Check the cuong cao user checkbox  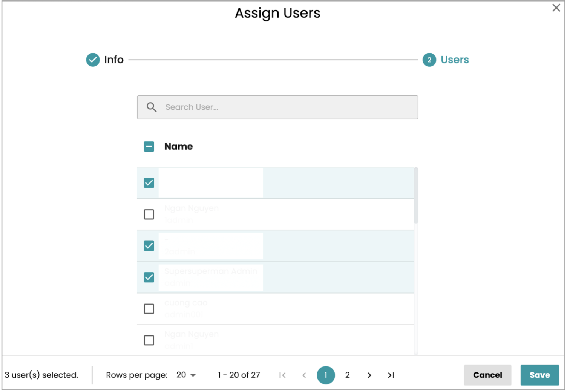149,309
